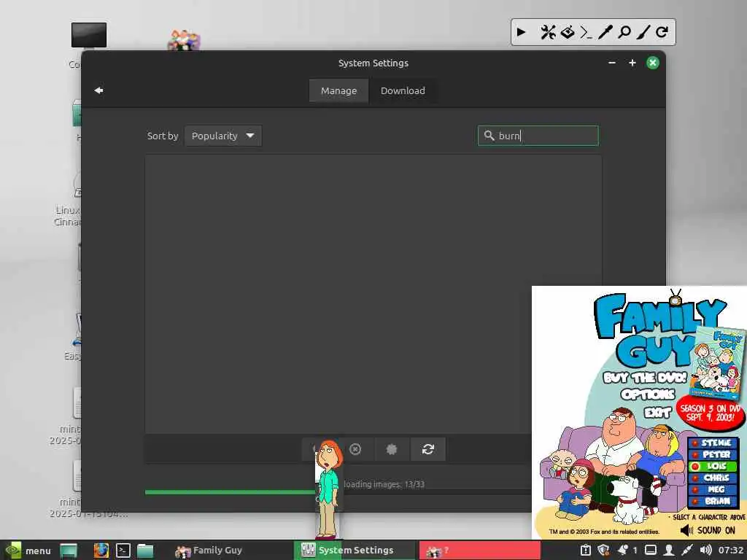
Task: Switch to the Manage tab
Action: pyautogui.click(x=338, y=90)
